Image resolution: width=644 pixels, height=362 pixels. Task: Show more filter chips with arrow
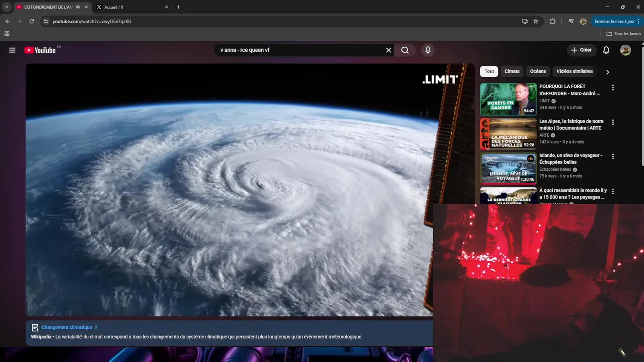pyautogui.click(x=607, y=72)
